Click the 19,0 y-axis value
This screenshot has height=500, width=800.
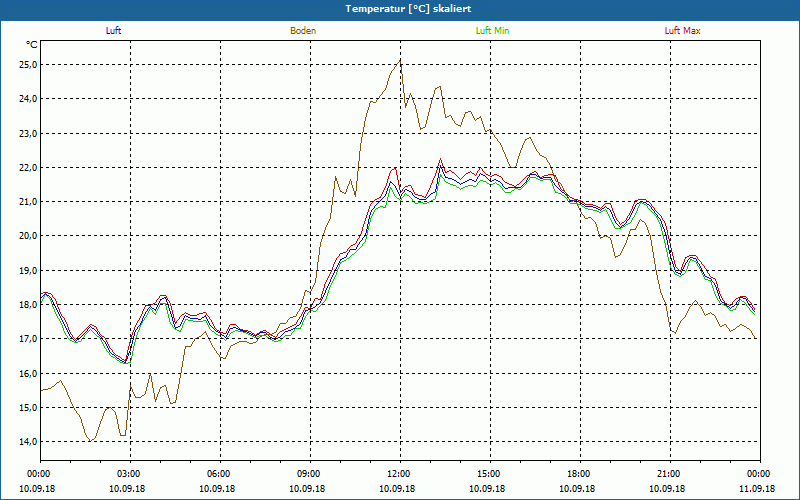pyautogui.click(x=28, y=270)
